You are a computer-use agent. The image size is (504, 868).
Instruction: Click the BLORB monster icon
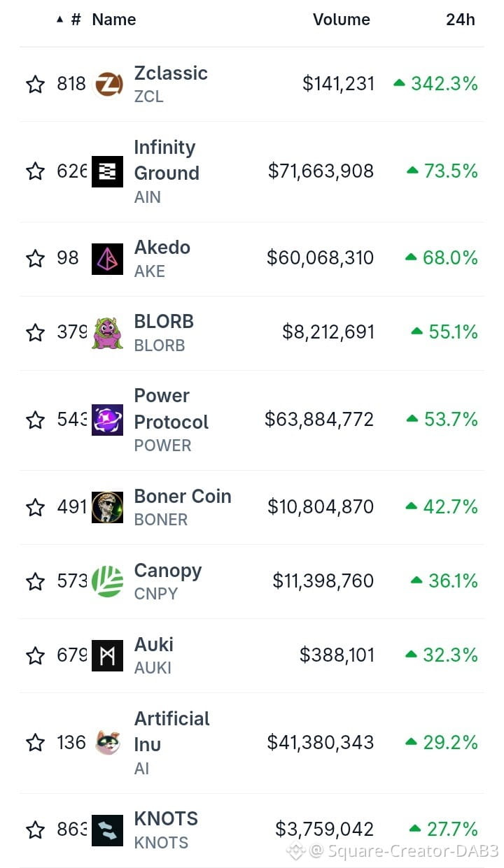click(107, 333)
